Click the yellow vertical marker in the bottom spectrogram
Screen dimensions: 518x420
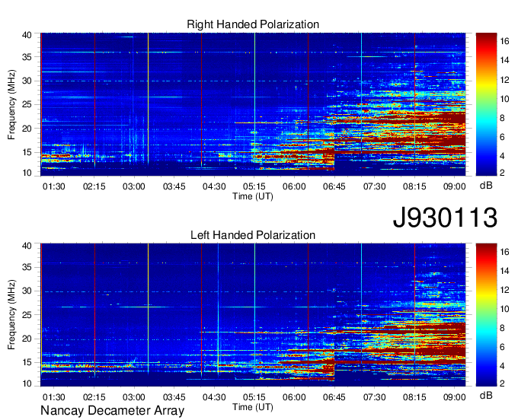(x=148, y=308)
